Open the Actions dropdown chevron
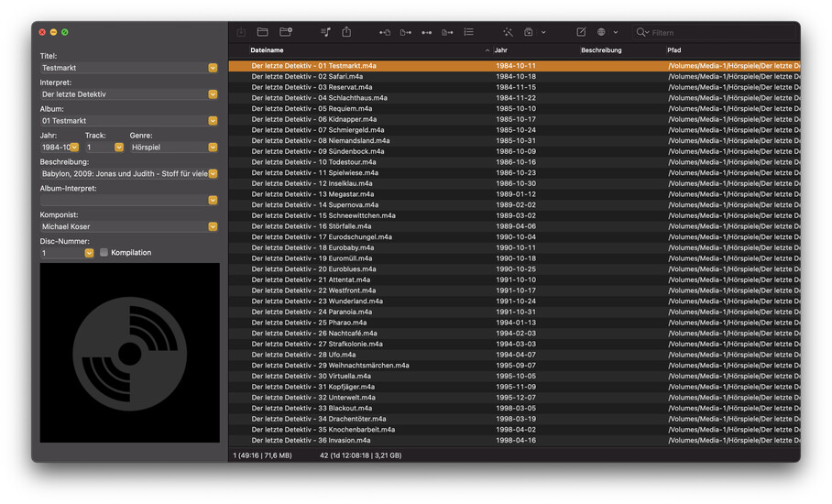Image resolution: width=832 pixels, height=504 pixels. tap(543, 32)
